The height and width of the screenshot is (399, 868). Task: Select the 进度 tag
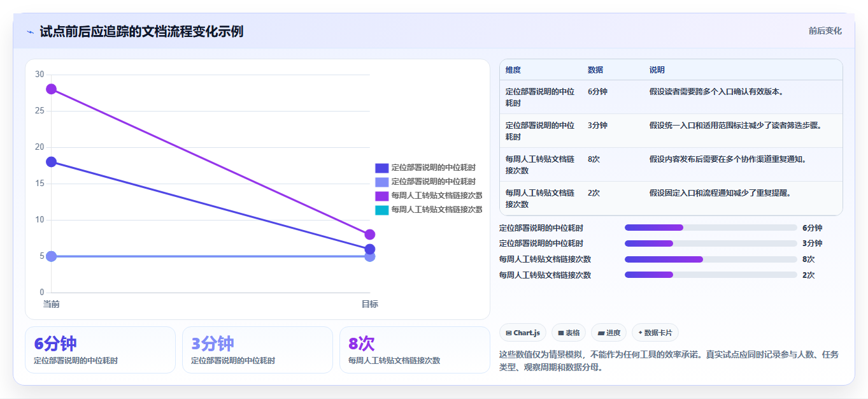tap(609, 333)
